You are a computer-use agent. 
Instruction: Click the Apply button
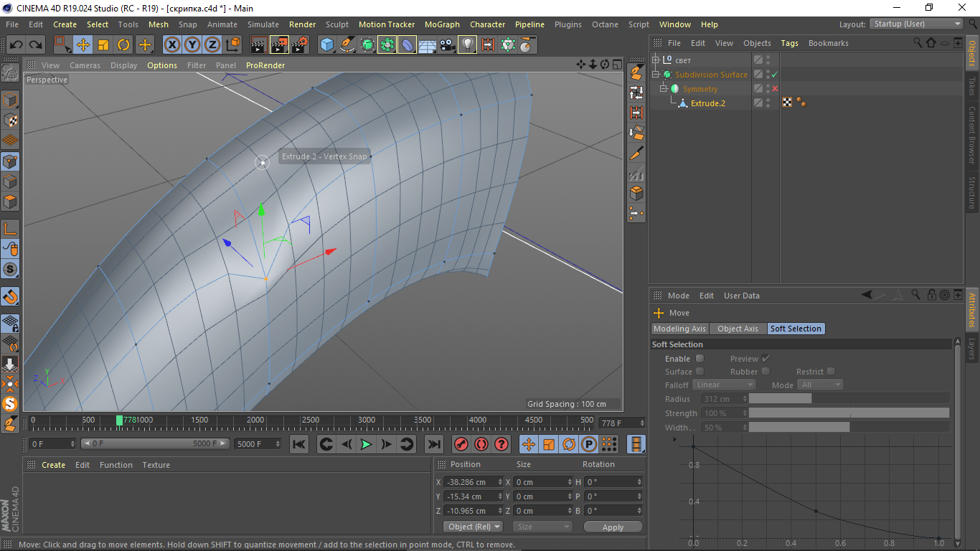(x=613, y=527)
